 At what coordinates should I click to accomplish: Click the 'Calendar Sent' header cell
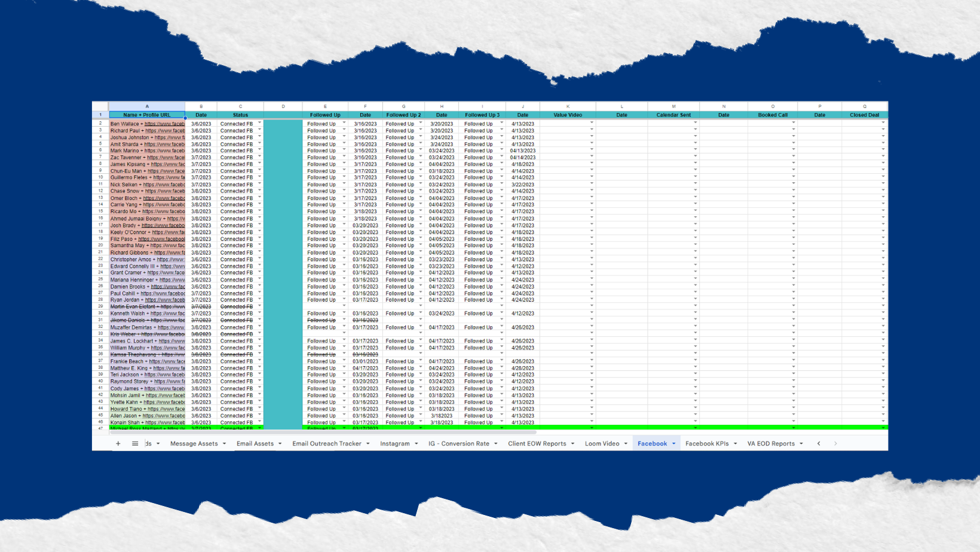click(x=673, y=115)
